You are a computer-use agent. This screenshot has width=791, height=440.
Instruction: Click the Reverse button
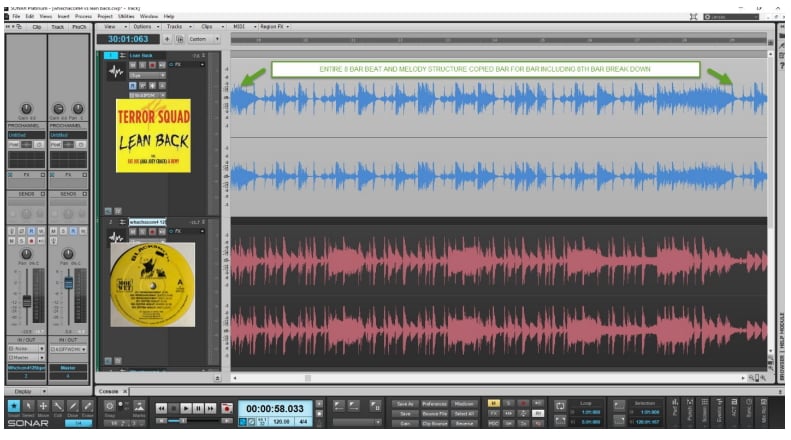coord(464,423)
